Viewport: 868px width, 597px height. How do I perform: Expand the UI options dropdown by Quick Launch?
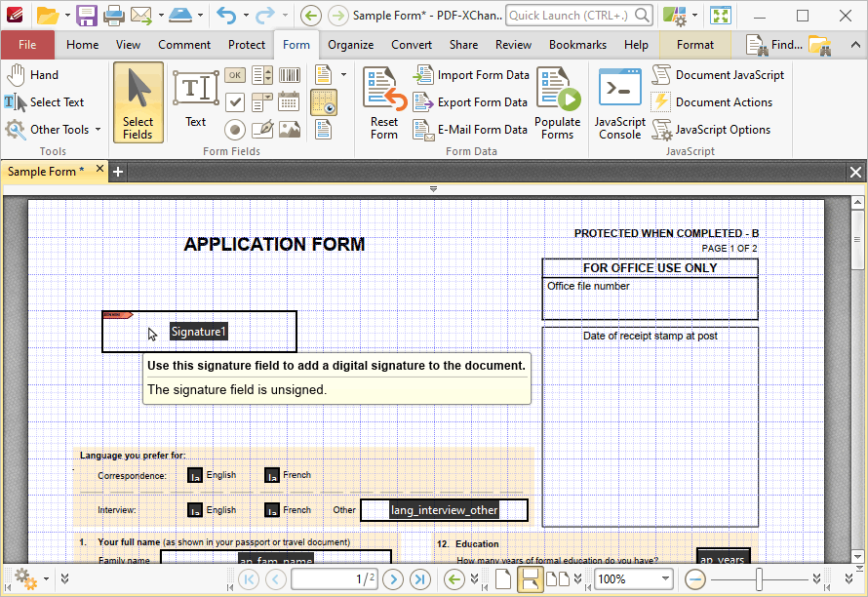click(x=694, y=16)
